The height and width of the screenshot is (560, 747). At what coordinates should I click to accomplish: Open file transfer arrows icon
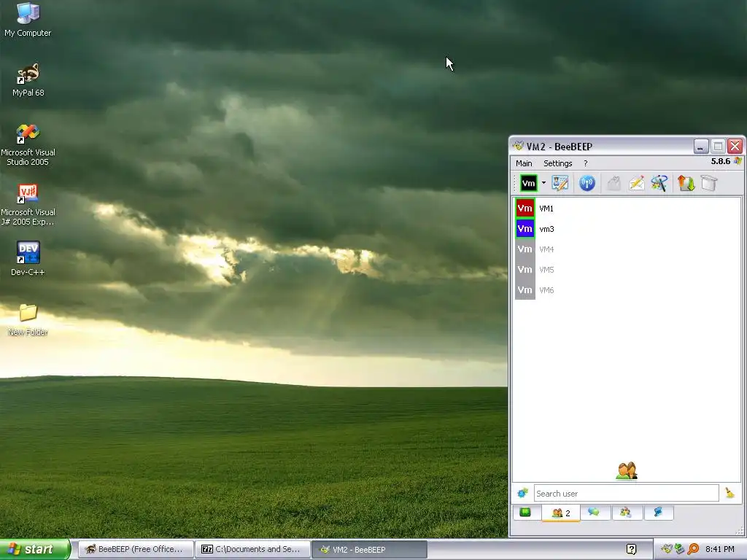pyautogui.click(x=686, y=183)
